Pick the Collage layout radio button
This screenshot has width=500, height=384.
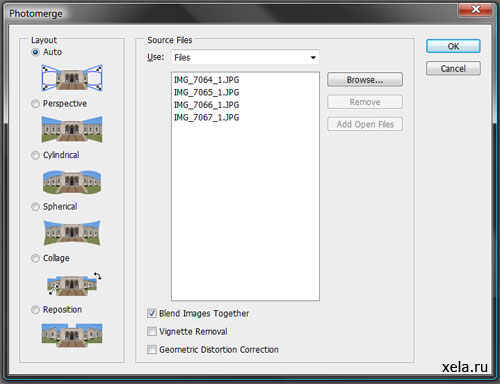[x=35, y=258]
